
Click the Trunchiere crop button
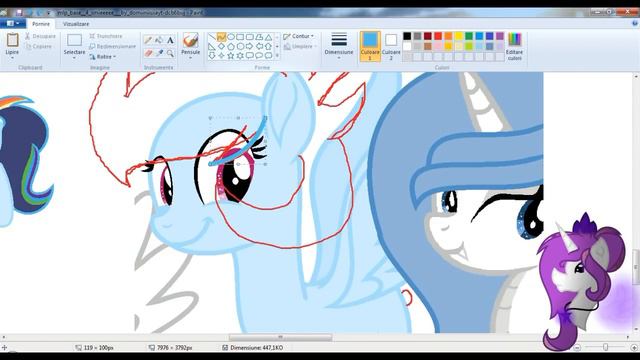click(x=106, y=36)
